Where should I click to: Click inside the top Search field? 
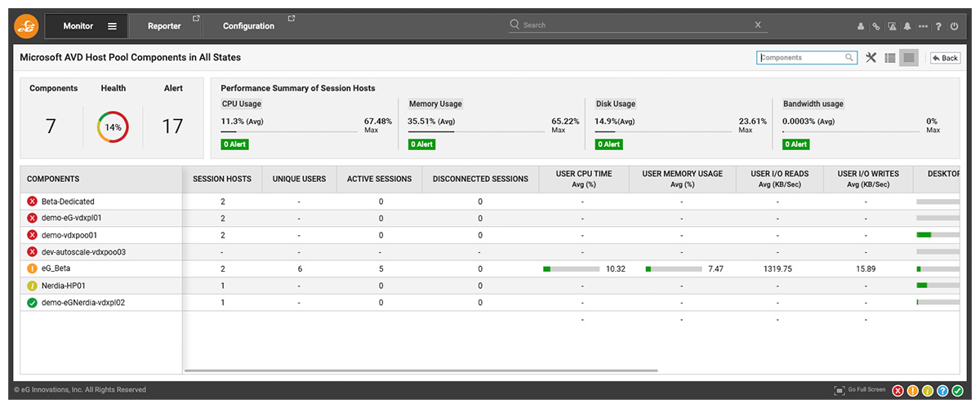[637, 24]
